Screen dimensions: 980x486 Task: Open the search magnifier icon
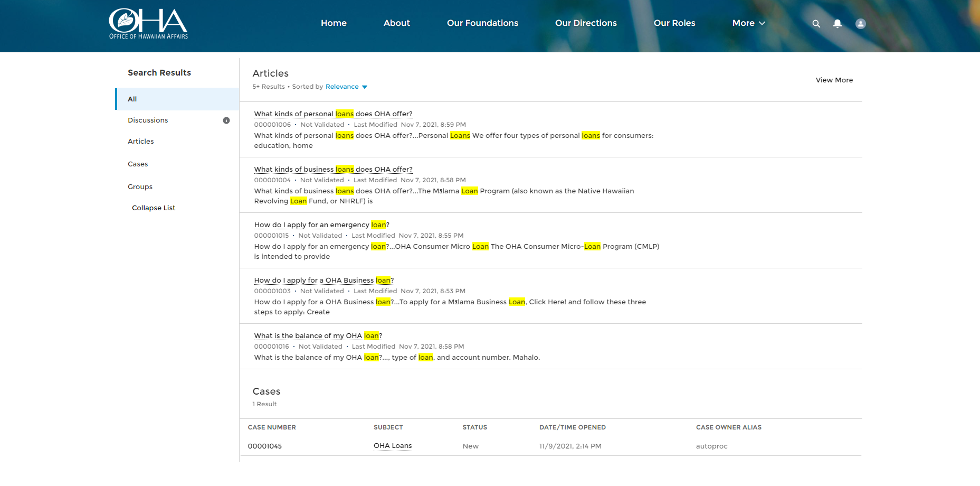816,24
